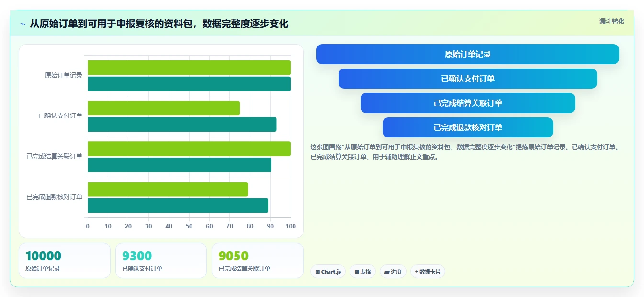644x297 pixels.
Task: Click the description paragraph starting 这张图围绕
Action: coord(465,152)
